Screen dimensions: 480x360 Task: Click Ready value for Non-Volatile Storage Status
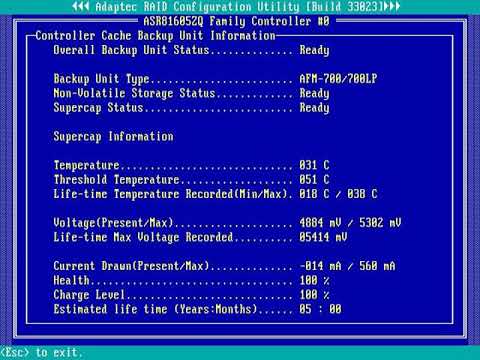pos(314,93)
